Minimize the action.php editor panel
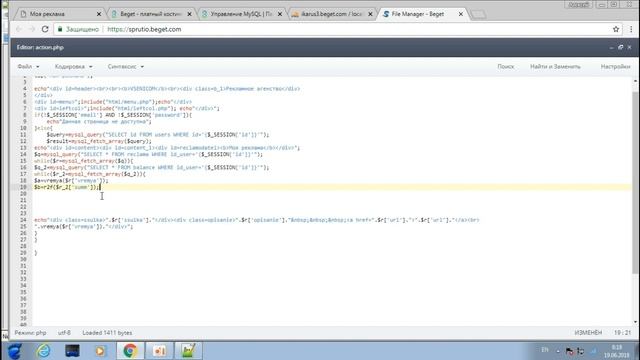Screen dimensions: 640x360 611,47
